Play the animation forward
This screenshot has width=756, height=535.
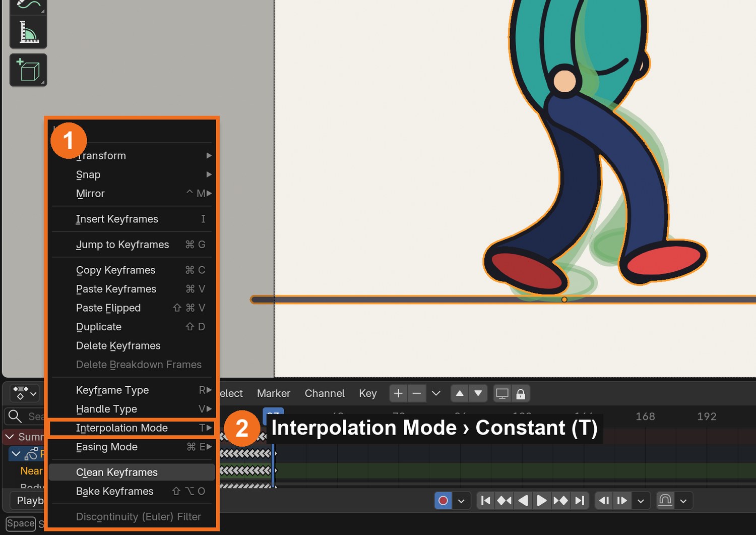(542, 500)
